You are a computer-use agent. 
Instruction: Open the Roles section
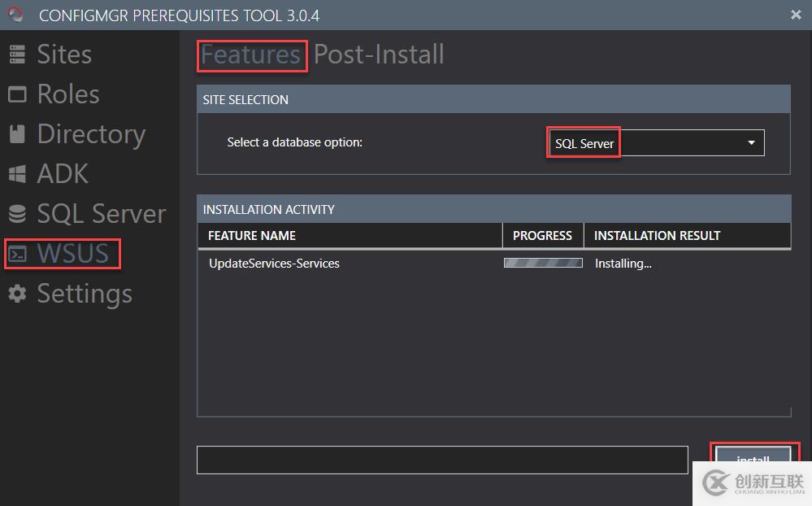(68, 94)
